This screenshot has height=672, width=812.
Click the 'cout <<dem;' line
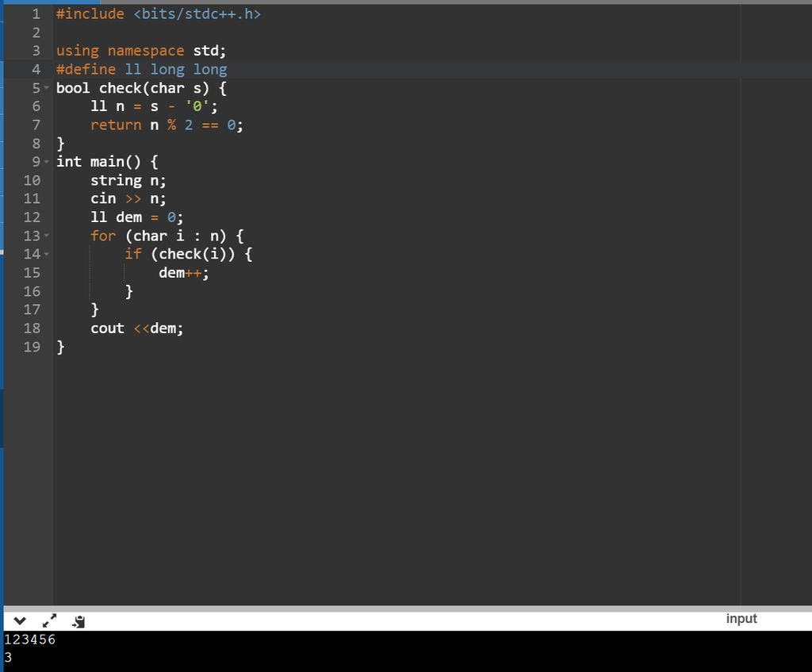[x=136, y=328]
